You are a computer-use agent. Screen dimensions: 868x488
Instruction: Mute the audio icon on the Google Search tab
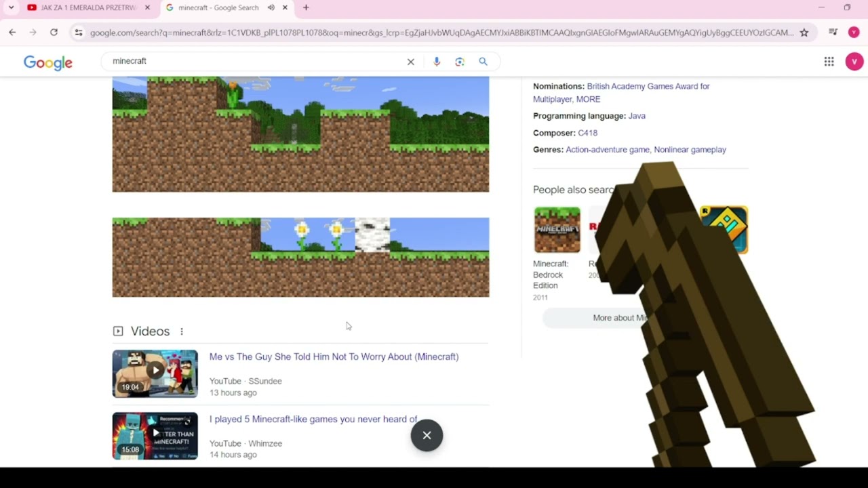pyautogui.click(x=271, y=7)
